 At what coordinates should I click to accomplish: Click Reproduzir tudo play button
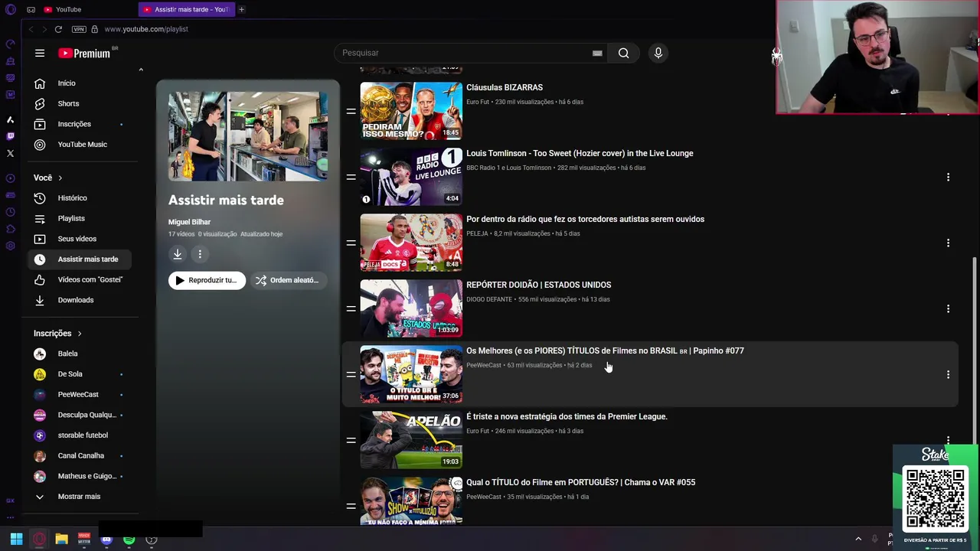point(207,280)
